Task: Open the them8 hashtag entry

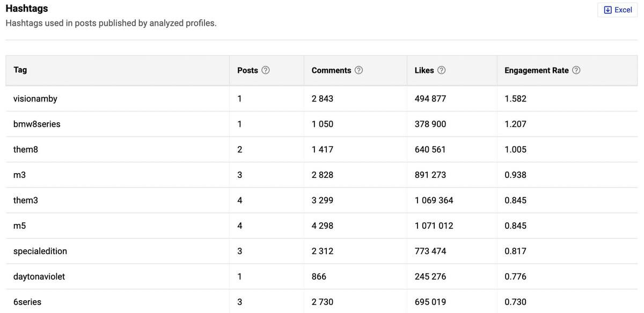Action: pos(26,150)
